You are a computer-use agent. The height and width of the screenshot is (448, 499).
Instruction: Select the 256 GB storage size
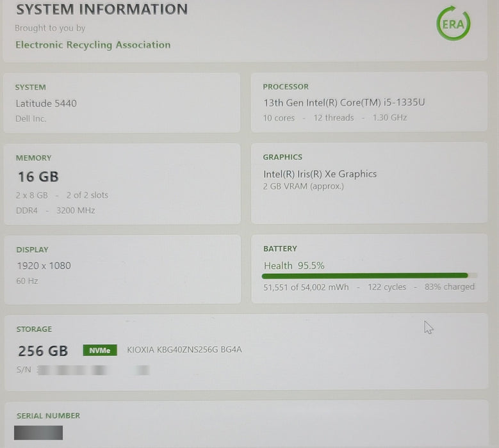click(43, 351)
